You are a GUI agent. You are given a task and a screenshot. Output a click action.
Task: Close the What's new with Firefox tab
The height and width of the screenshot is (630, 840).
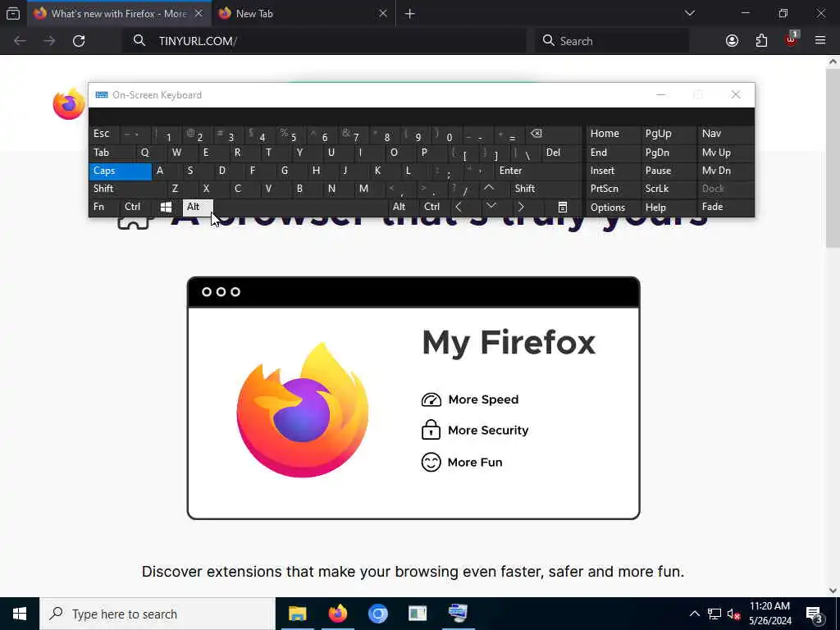(x=199, y=14)
